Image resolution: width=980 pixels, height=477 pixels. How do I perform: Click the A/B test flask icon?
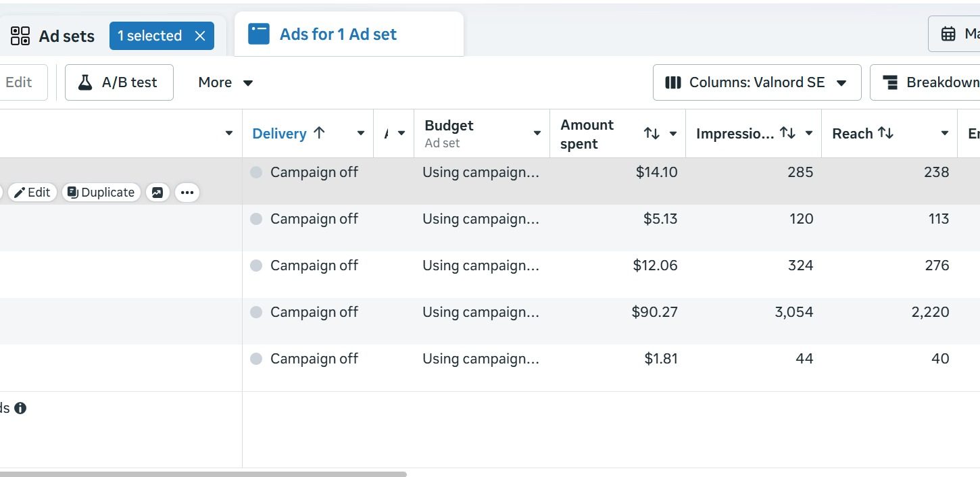pos(84,82)
